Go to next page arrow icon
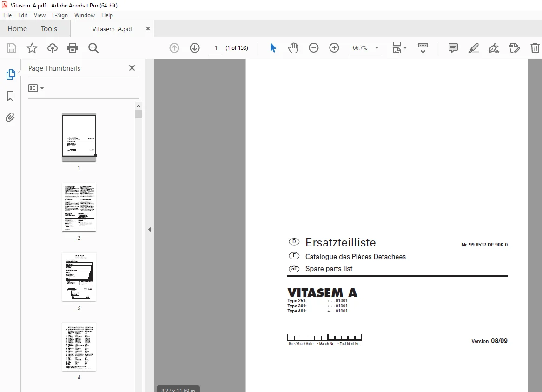The image size is (542, 392). point(195,48)
